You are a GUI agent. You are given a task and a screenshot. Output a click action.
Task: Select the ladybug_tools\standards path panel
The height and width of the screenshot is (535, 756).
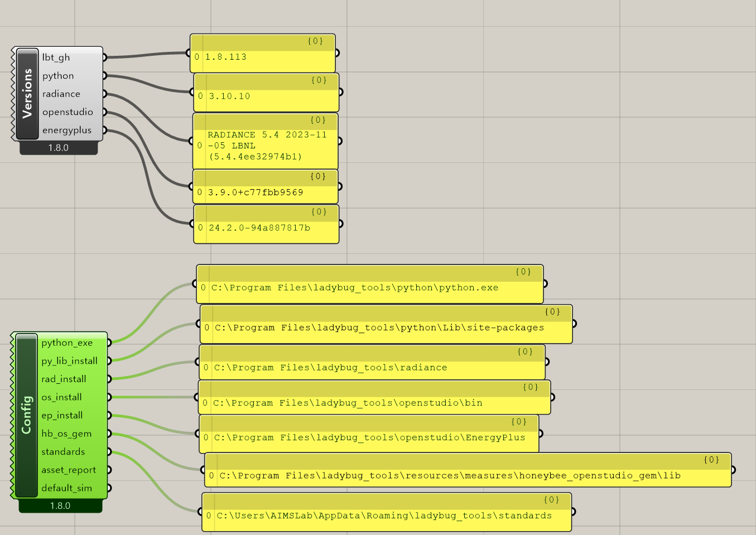387,512
